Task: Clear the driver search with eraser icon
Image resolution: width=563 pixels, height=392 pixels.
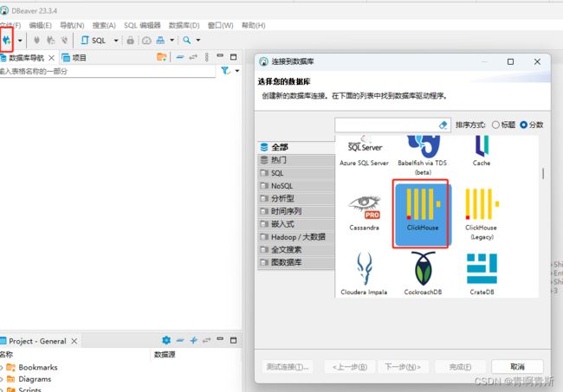Action: (x=443, y=125)
